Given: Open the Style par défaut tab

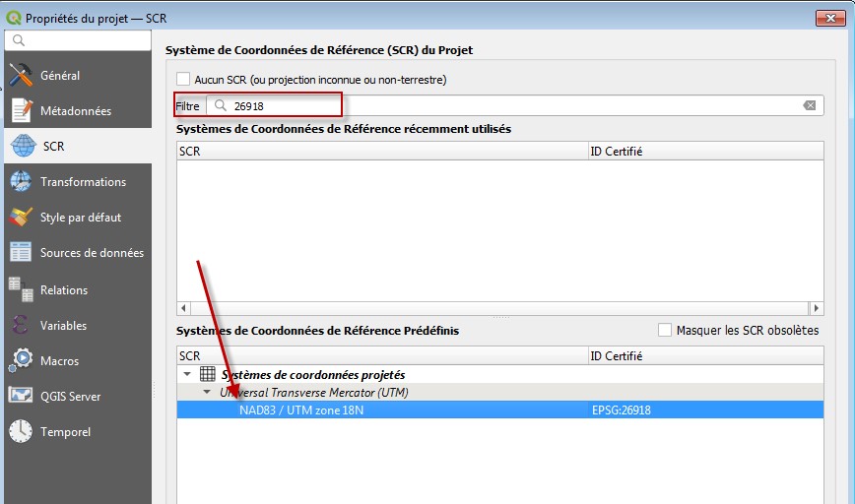Looking at the screenshot, I should pyautogui.click(x=78, y=217).
